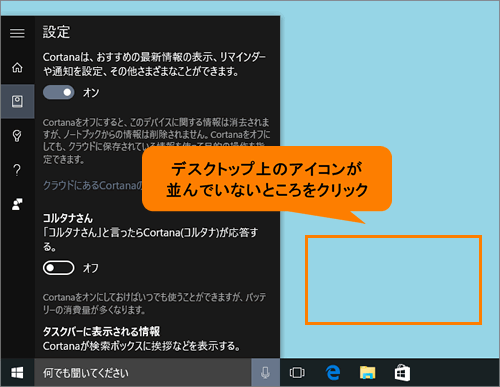Image resolution: width=500 pixels, height=387 pixels.
Task: Open File Explorer from the taskbar
Action: 367,373
